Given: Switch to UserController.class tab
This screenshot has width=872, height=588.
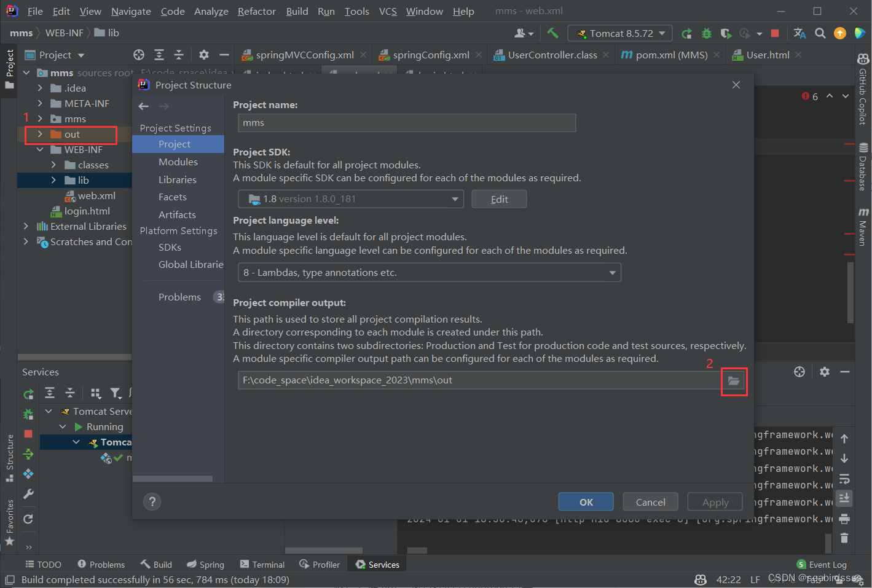Looking at the screenshot, I should (552, 55).
